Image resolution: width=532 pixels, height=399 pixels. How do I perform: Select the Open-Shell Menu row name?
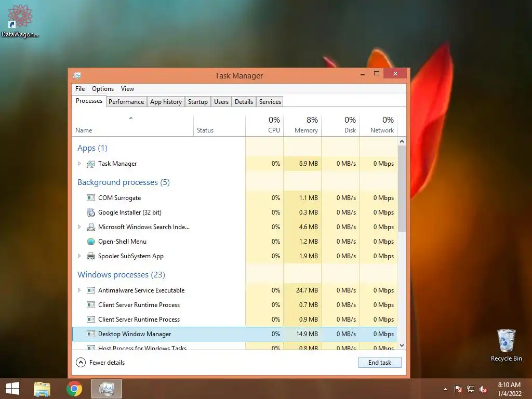[x=122, y=242]
